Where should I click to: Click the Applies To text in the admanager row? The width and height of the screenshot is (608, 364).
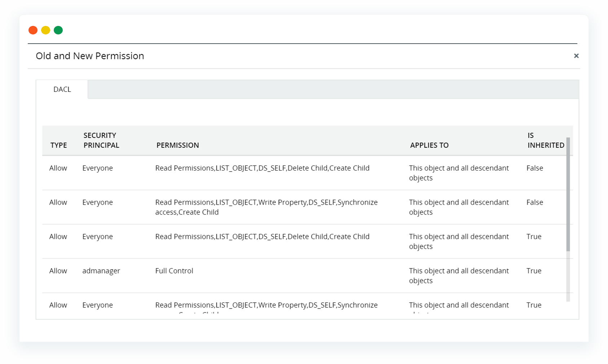click(x=459, y=276)
